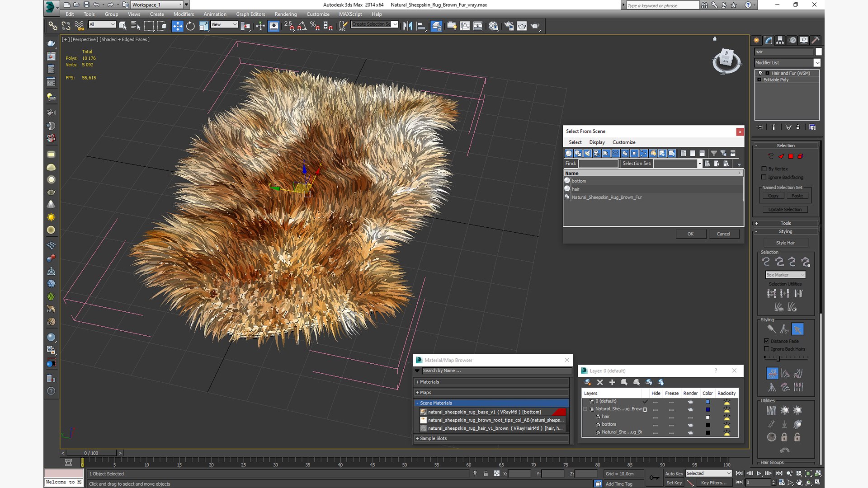Uncheck the Distance Fade checkbox
The height and width of the screenshot is (488, 868).
766,341
